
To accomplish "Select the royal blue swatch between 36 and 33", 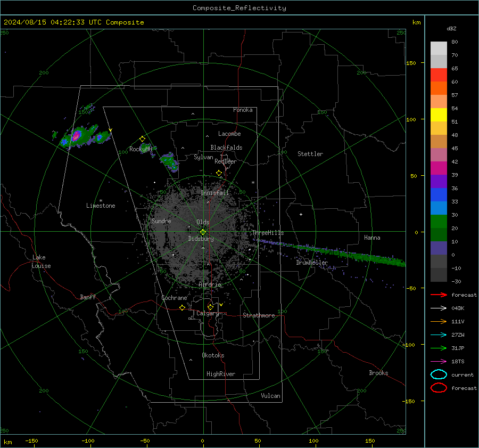I will (x=439, y=195).
